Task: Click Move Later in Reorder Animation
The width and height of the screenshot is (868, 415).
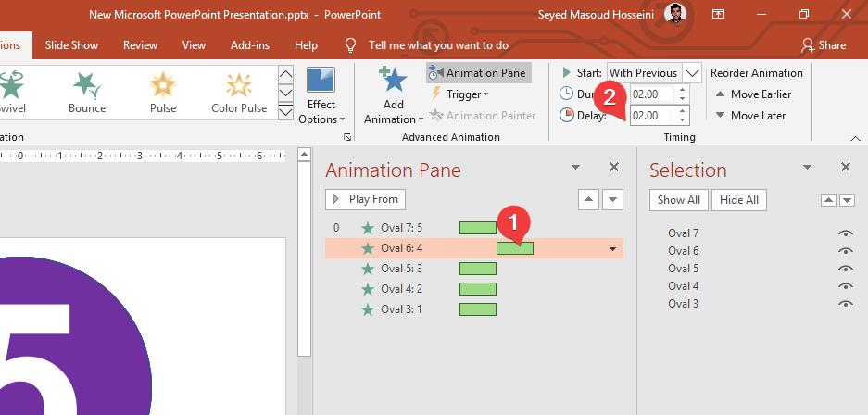Action: click(750, 116)
